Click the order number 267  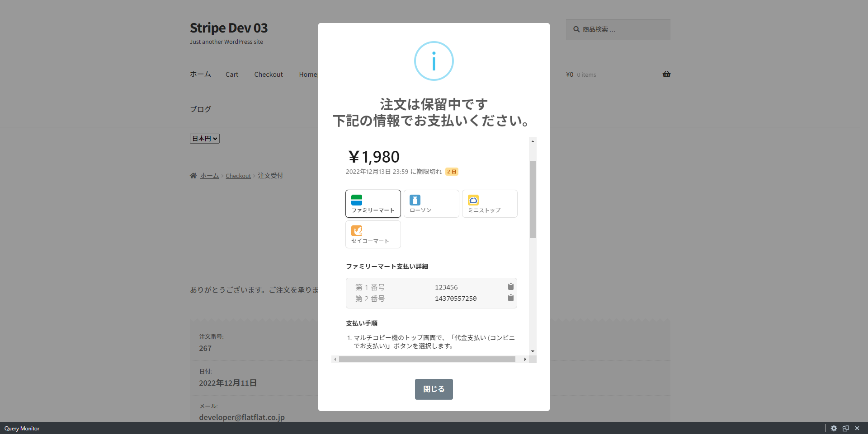click(205, 348)
